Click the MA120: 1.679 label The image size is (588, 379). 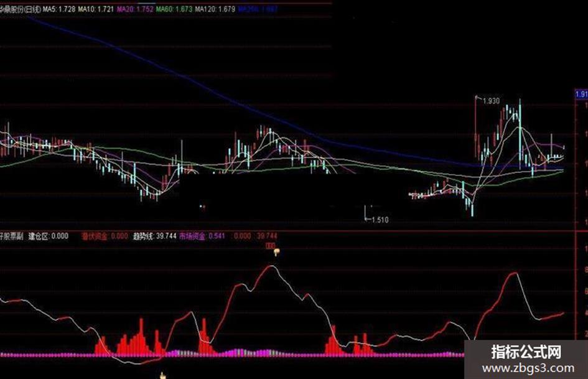(215, 9)
